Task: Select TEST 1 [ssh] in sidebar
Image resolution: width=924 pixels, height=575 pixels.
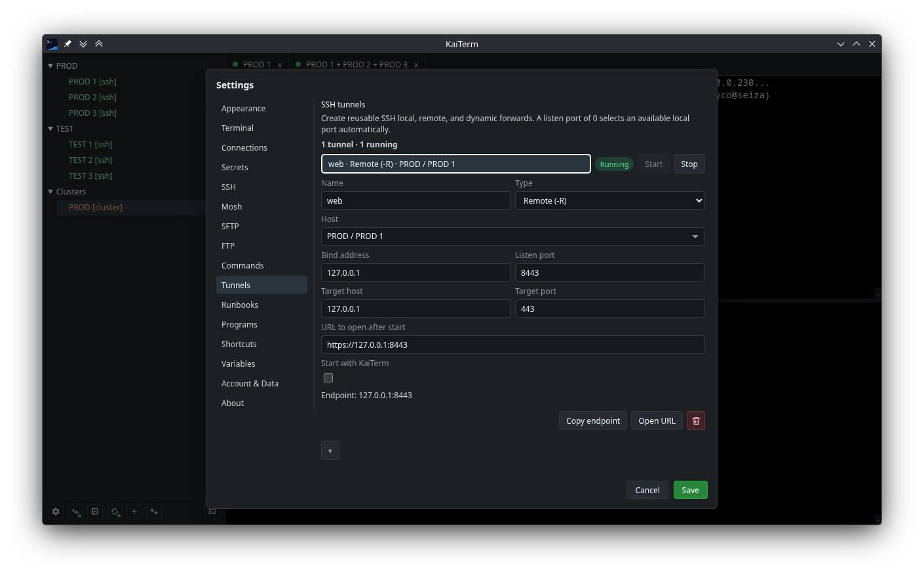Action: 90,144
